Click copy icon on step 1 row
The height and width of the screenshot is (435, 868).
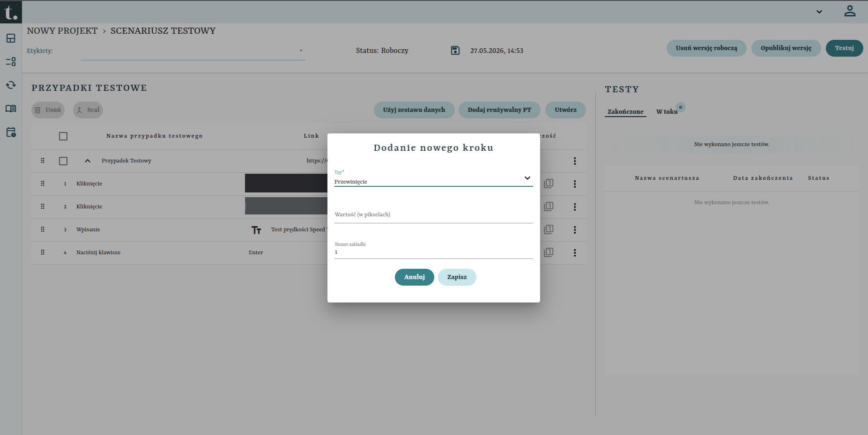tap(549, 184)
